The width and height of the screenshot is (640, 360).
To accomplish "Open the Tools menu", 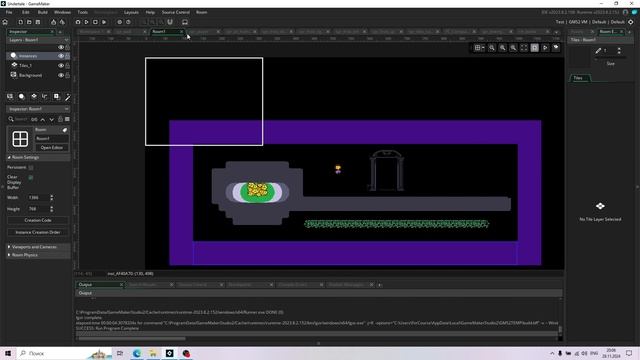I will point(82,12).
